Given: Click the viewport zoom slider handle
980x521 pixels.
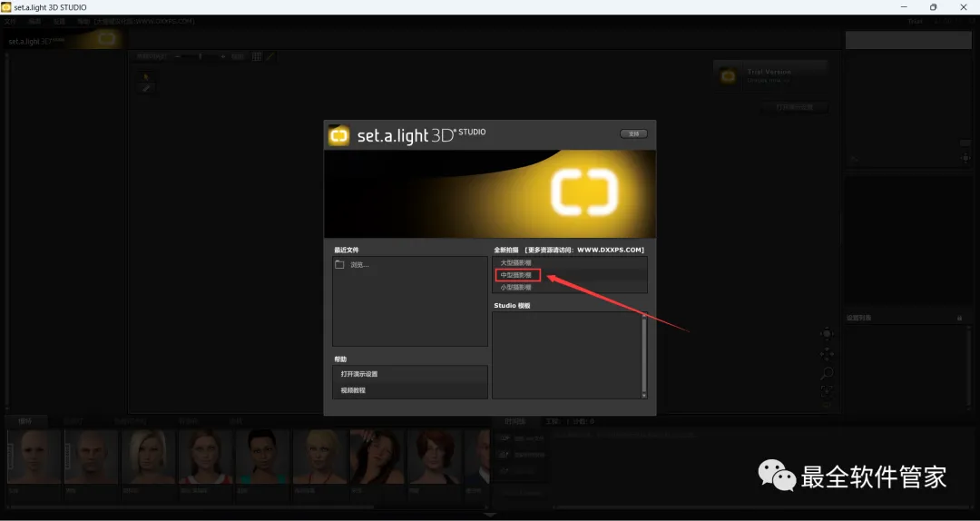Looking at the screenshot, I should 200,57.
